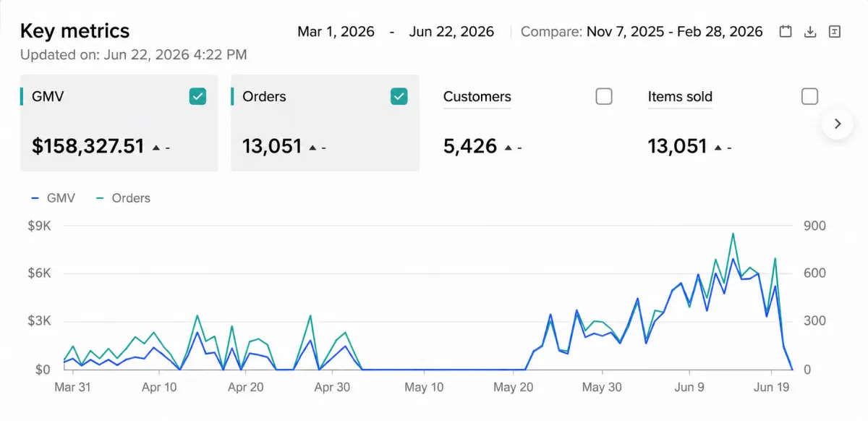The width and height of the screenshot is (868, 421).
Task: Download the key metrics report
Action: coord(810,32)
